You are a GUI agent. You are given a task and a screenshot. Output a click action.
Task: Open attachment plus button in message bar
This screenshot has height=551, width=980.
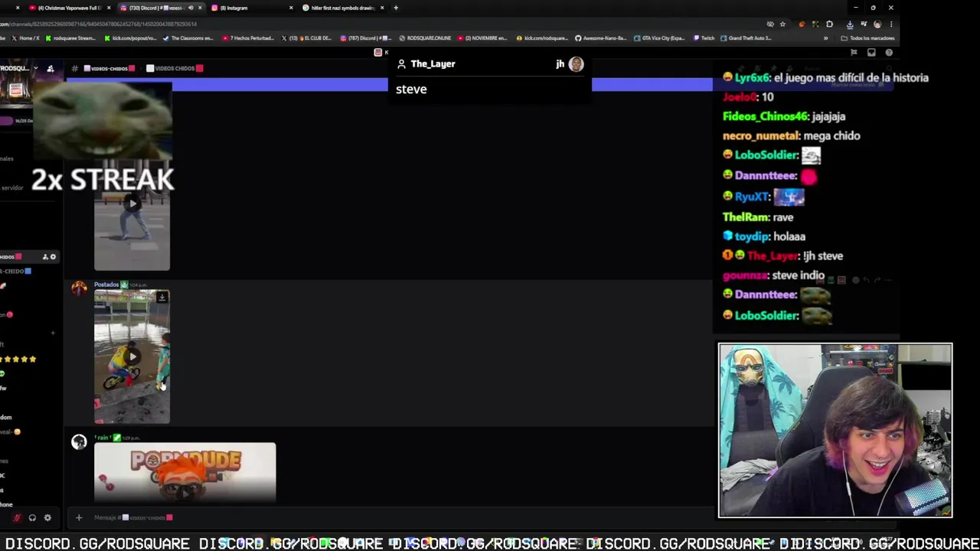(78, 517)
